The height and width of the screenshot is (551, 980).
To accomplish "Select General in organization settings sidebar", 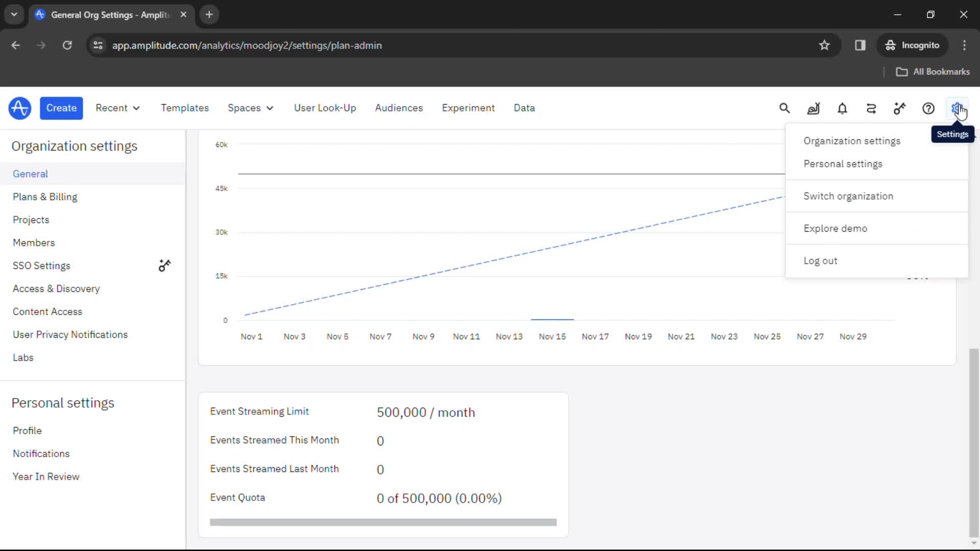I will pyautogui.click(x=30, y=173).
